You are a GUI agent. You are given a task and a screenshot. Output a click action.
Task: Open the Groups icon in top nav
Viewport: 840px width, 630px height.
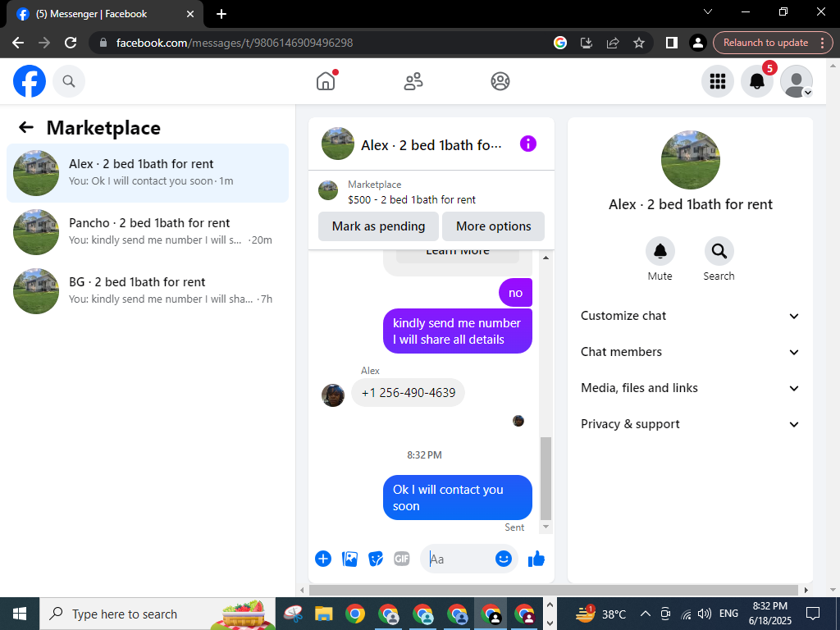pyautogui.click(x=500, y=81)
